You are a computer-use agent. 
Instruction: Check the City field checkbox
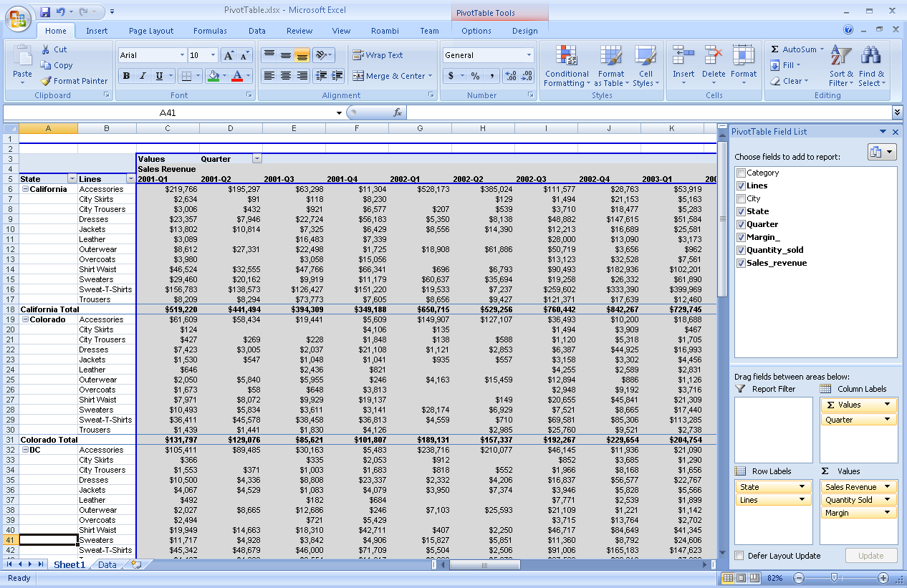(741, 198)
